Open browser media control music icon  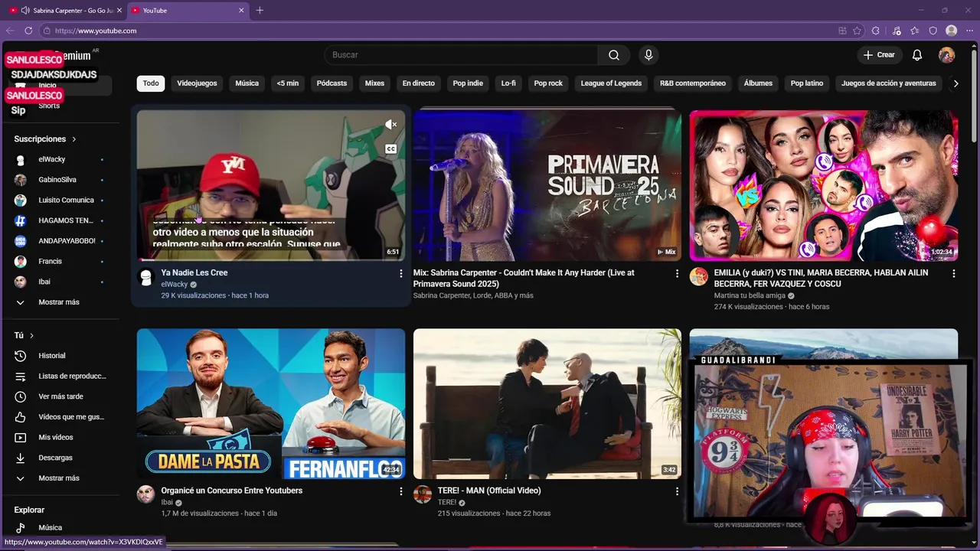897,31
